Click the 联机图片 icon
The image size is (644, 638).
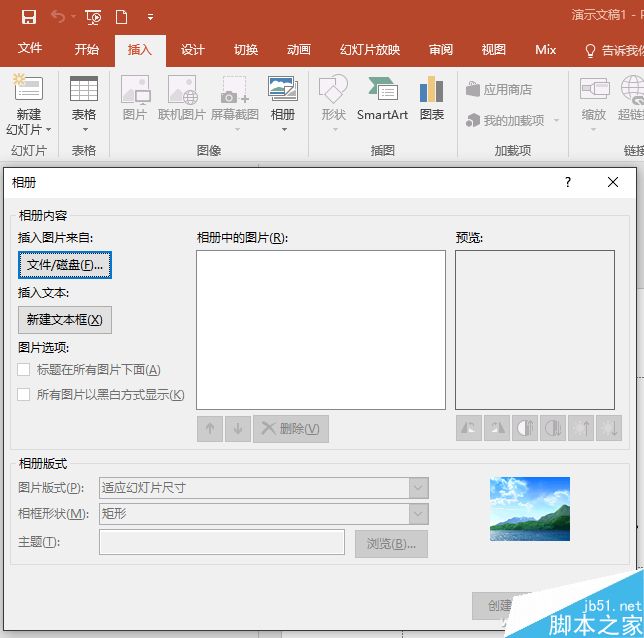tap(182, 89)
